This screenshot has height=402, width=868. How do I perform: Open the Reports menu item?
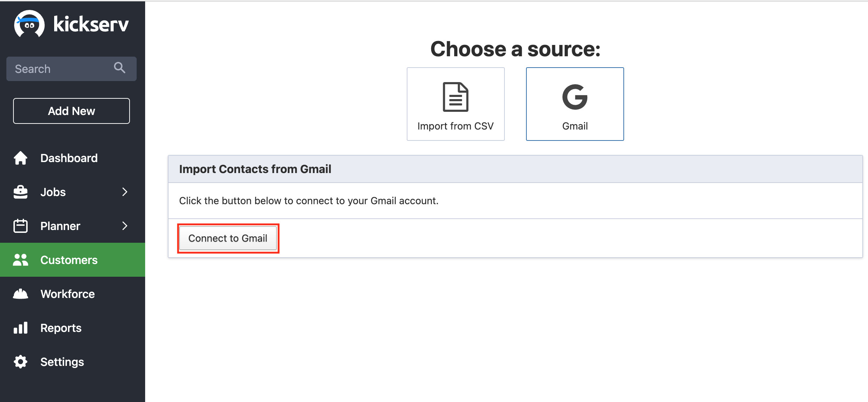coord(61,328)
